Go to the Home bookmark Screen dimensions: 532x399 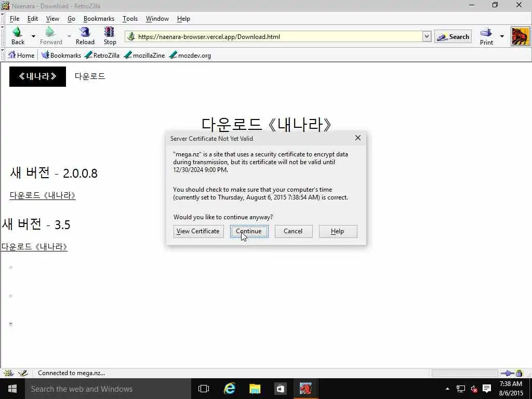pyautogui.click(x=21, y=55)
